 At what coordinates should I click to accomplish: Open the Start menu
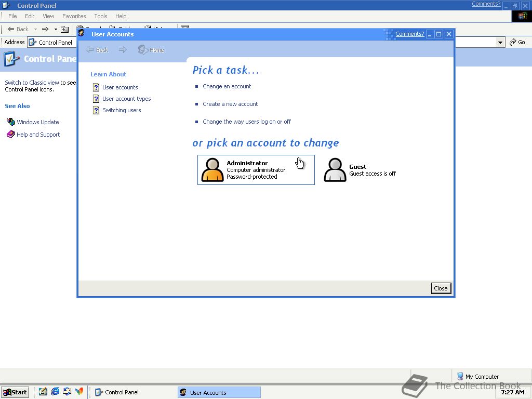15,392
